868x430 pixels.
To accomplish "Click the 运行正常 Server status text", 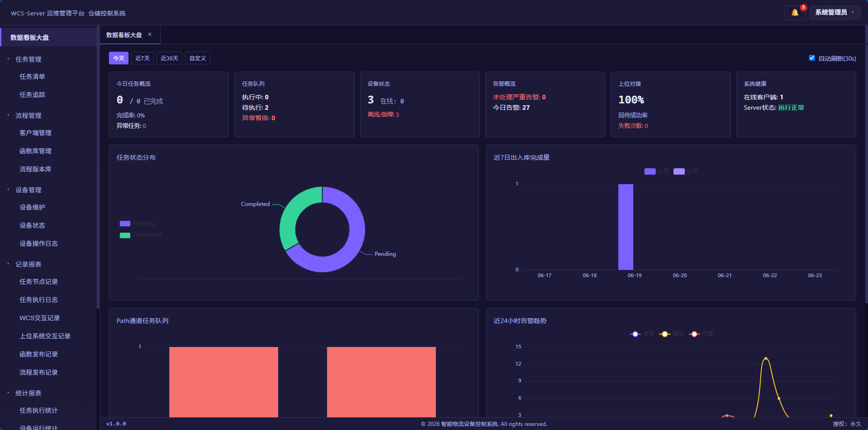I will click(x=791, y=107).
